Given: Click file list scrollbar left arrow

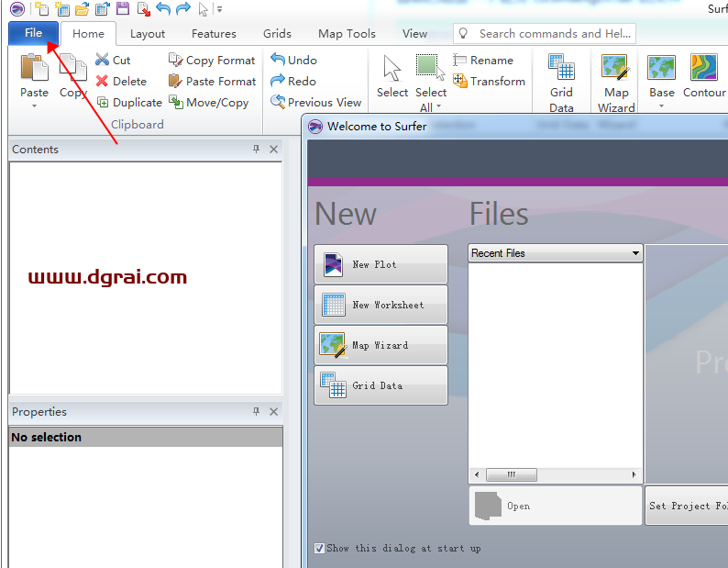Looking at the screenshot, I should point(477,474).
